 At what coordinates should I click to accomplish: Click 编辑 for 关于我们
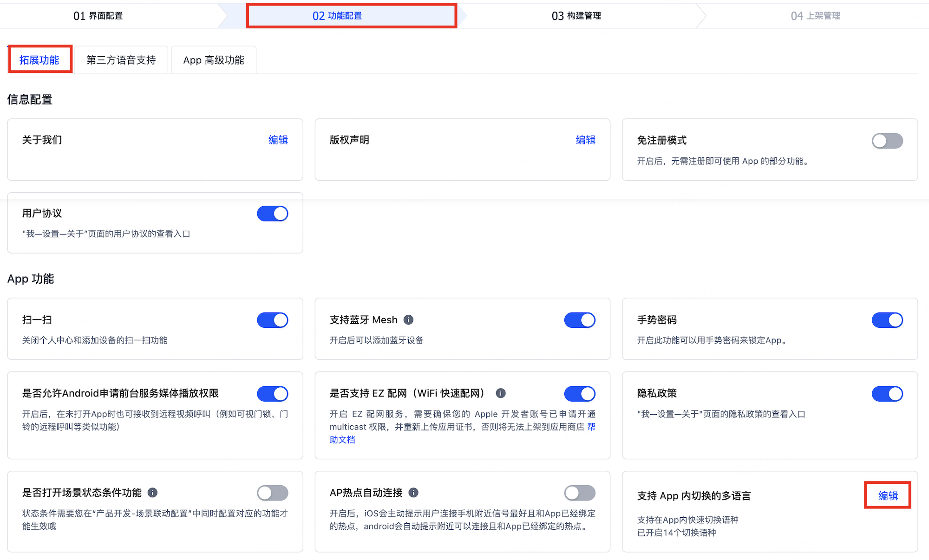click(278, 140)
